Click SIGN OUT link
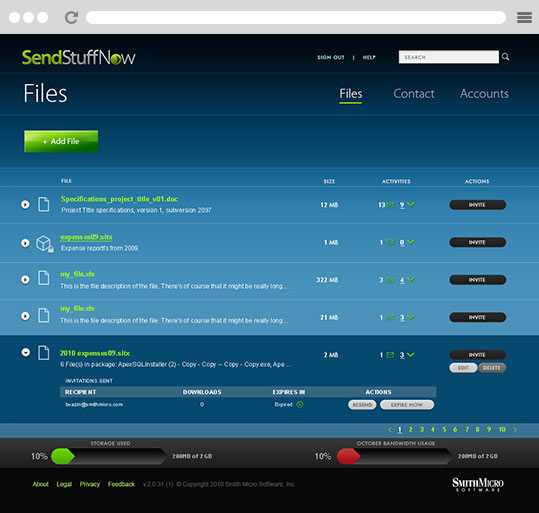The height and width of the screenshot is (513, 539). click(331, 57)
